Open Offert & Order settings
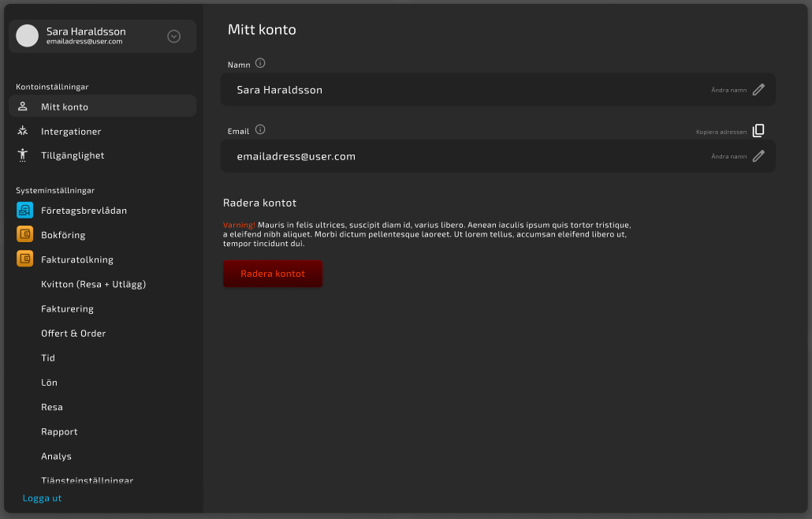This screenshot has width=812, height=519. pos(73,334)
